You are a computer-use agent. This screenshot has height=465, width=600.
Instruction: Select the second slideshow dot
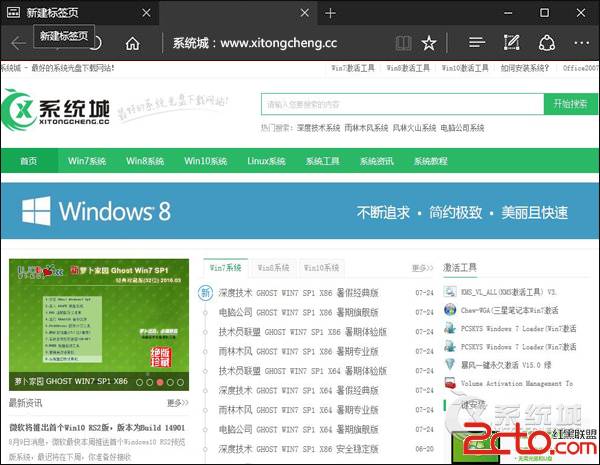point(150,382)
